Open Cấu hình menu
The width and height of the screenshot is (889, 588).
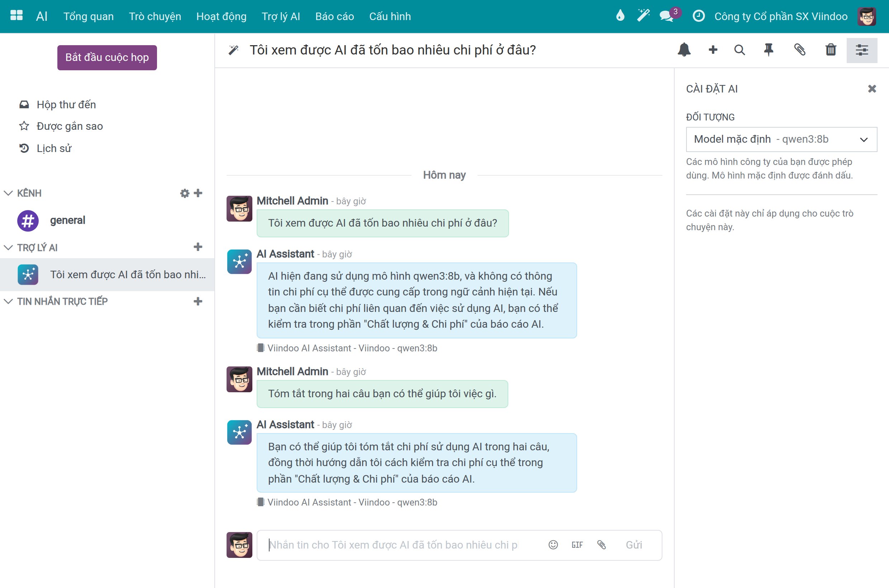[x=390, y=16]
